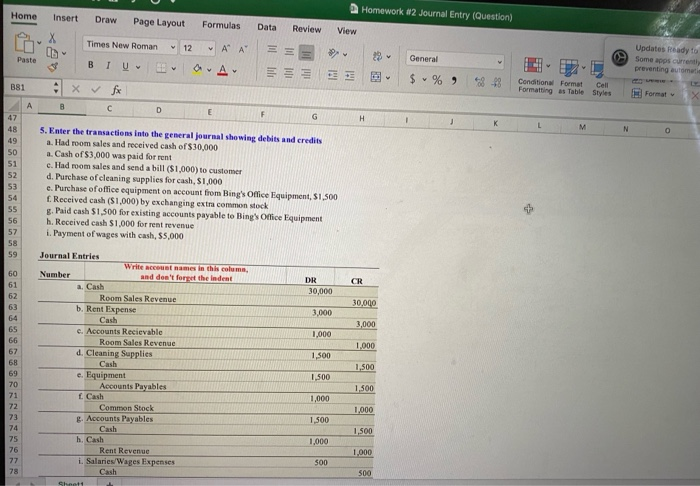The width and height of the screenshot is (700, 486).
Task: Click the B81 name box
Action: [28, 87]
